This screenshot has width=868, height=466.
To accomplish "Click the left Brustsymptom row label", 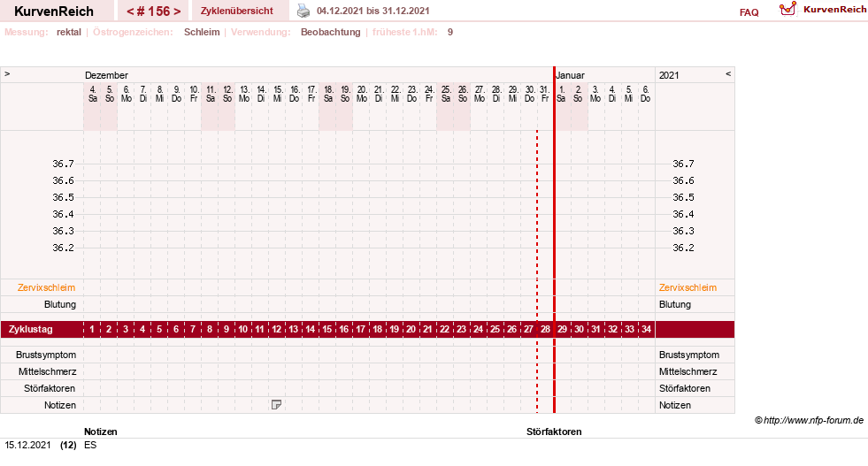I will click(x=46, y=355).
